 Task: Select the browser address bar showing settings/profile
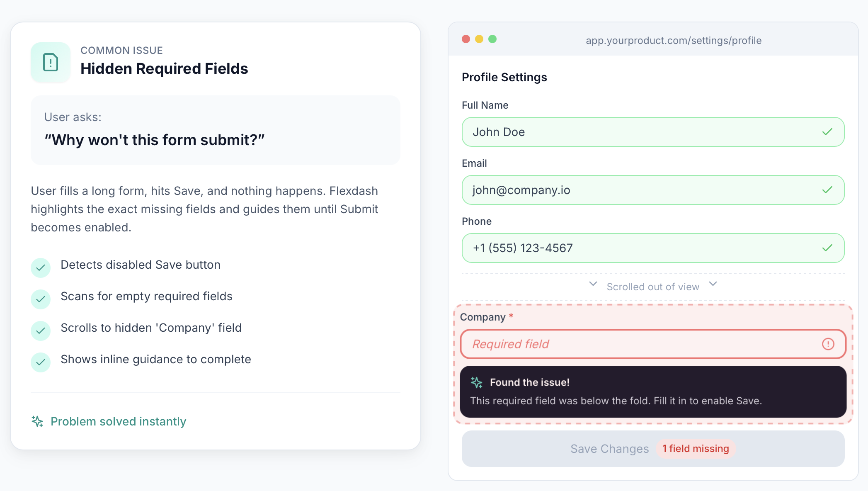(673, 40)
